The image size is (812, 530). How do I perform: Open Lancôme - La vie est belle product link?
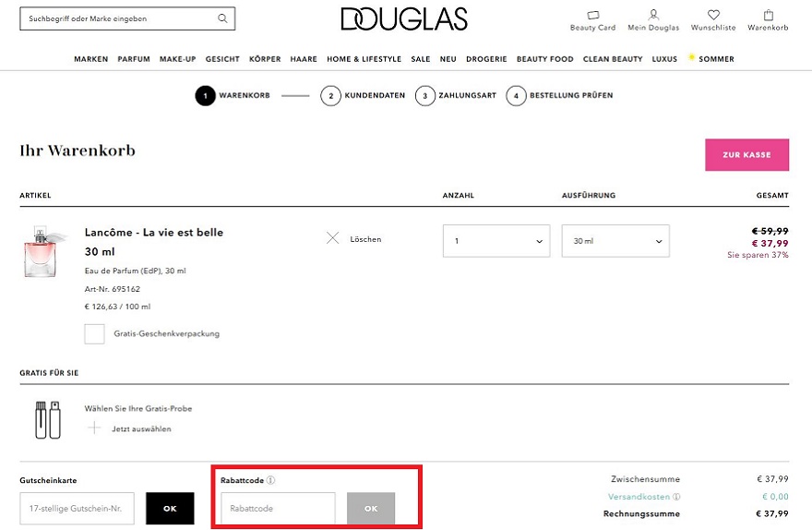point(154,242)
